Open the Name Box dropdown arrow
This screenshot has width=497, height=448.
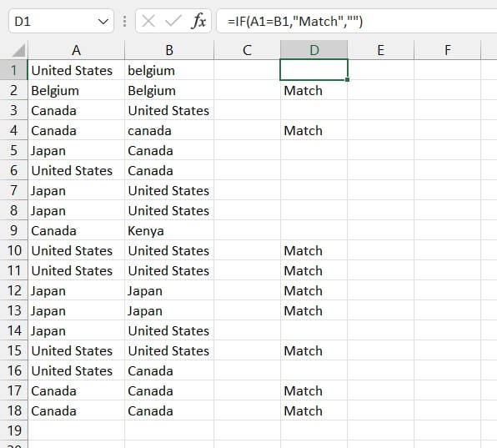pyautogui.click(x=103, y=22)
